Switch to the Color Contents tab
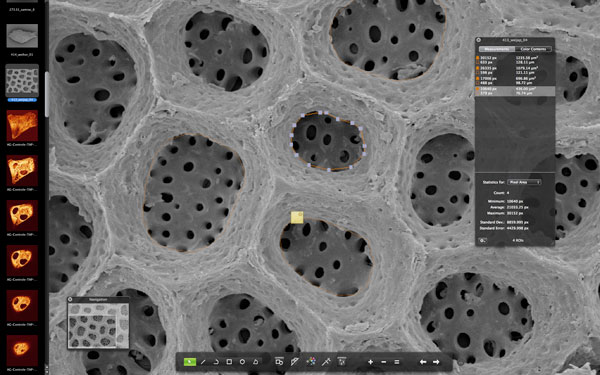The height and width of the screenshot is (375, 600). tap(533, 49)
